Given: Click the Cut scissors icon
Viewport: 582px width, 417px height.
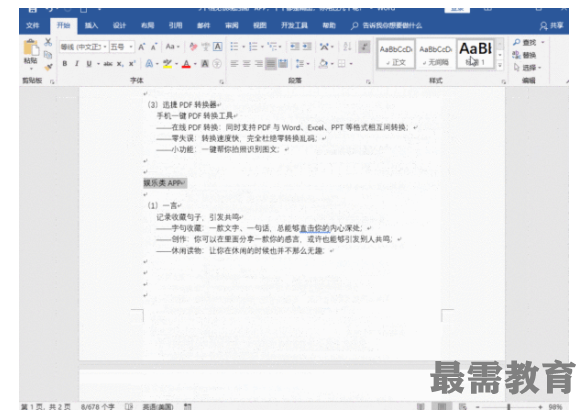Looking at the screenshot, I should click(x=48, y=42).
